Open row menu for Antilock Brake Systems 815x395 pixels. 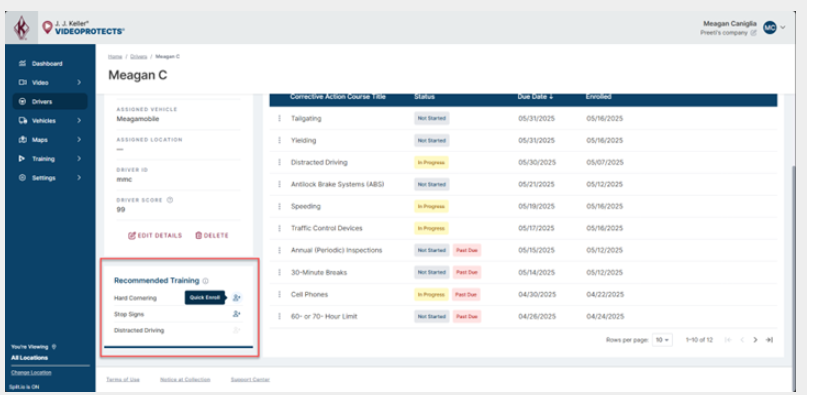click(x=279, y=184)
